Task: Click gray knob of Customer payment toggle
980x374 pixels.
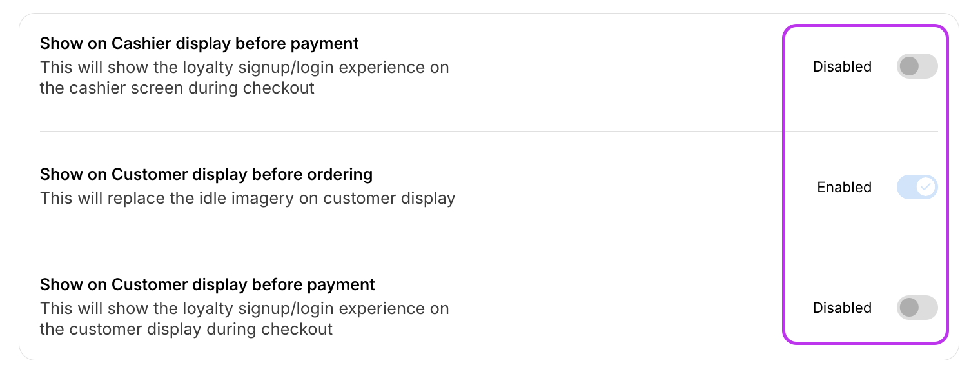Action: click(909, 308)
